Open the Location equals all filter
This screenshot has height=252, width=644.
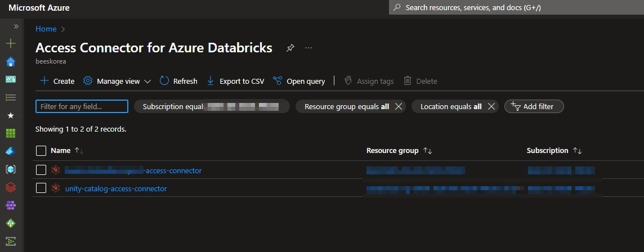point(451,106)
